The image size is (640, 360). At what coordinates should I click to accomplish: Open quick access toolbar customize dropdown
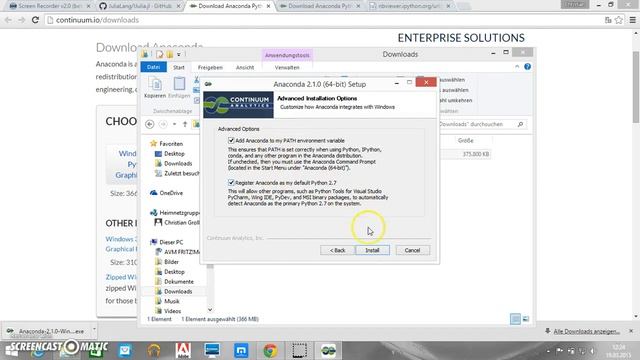click(179, 54)
